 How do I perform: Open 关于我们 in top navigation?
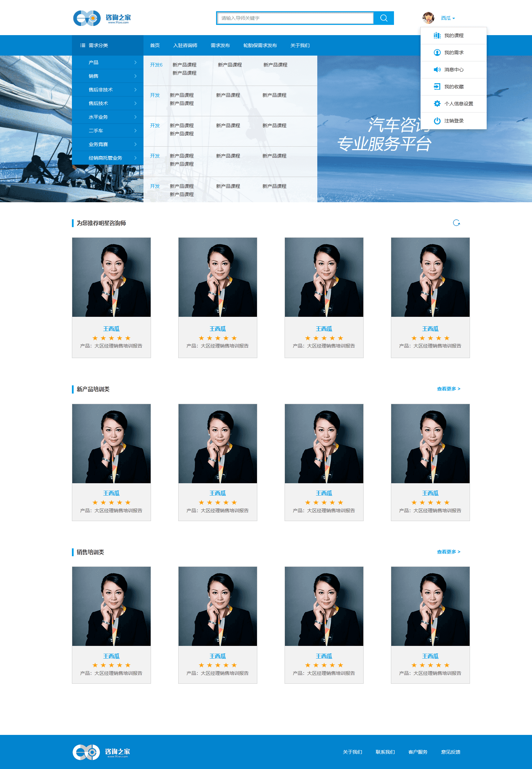point(300,45)
